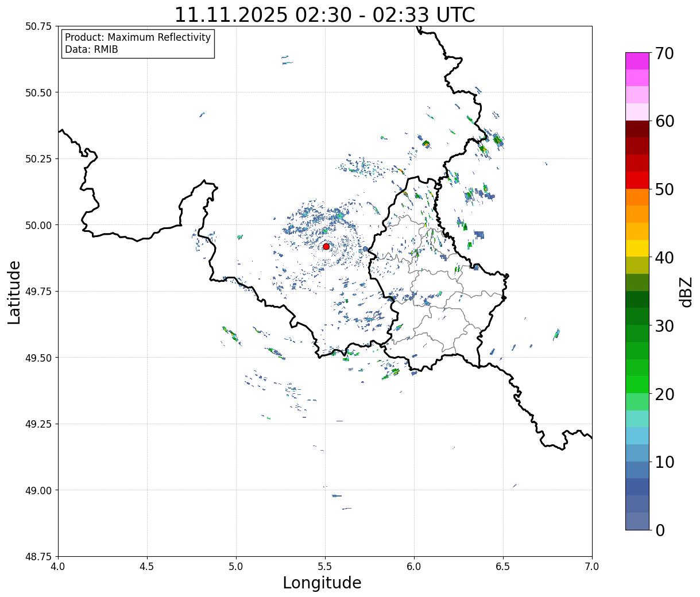Click the latitude tick label 49.25
The height and width of the screenshot is (597, 700).
click(x=38, y=424)
